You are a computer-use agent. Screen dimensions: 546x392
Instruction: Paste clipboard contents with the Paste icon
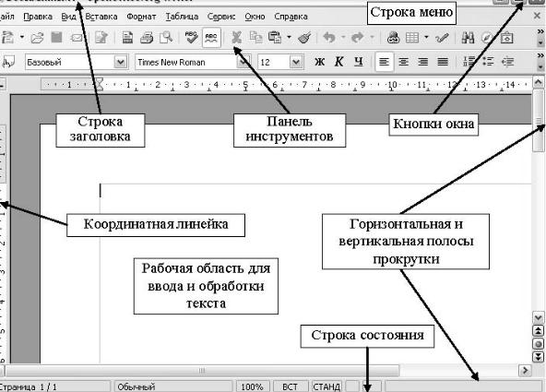(x=275, y=37)
